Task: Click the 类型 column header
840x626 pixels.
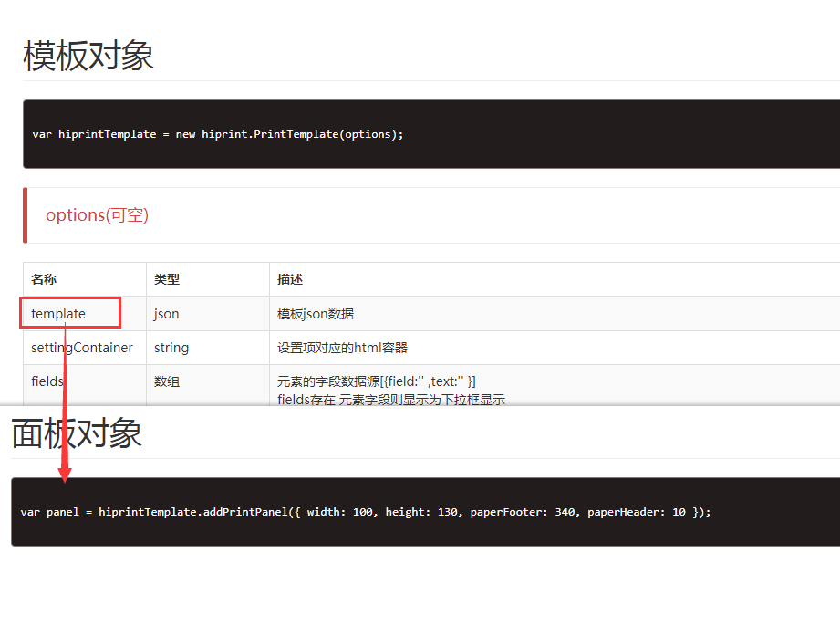Action: tap(167, 279)
